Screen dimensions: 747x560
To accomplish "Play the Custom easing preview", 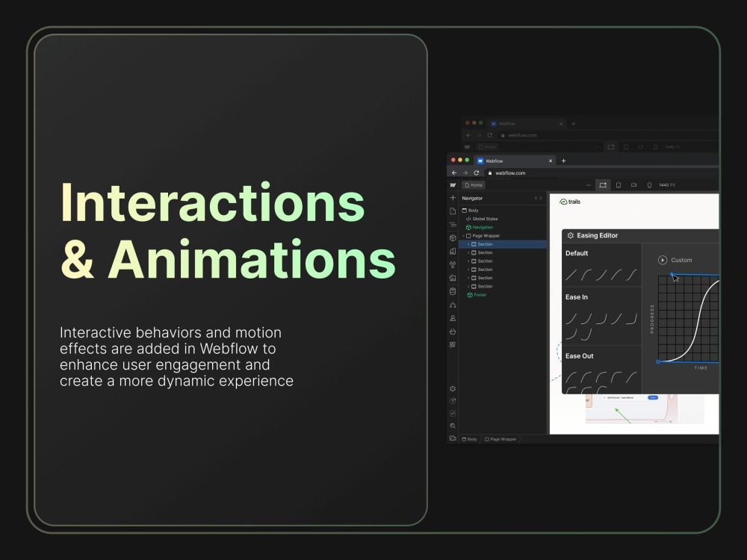I will [662, 260].
